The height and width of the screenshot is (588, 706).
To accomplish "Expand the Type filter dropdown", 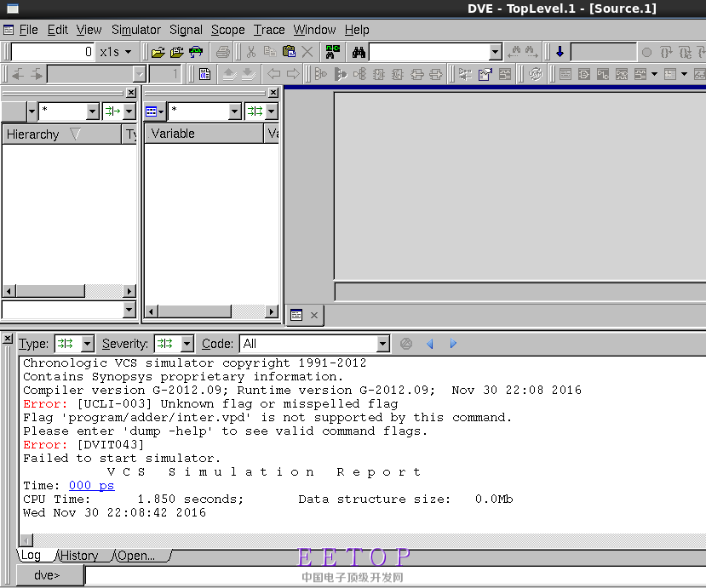I will click(87, 344).
